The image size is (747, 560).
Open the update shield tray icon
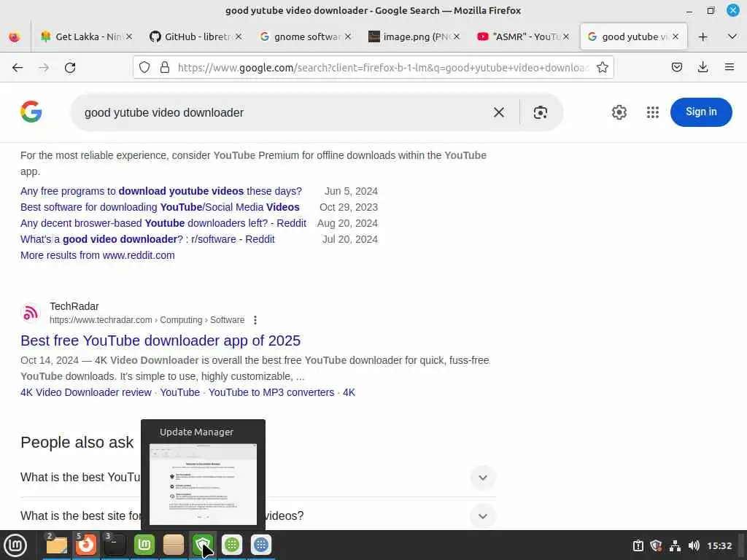(x=657, y=545)
